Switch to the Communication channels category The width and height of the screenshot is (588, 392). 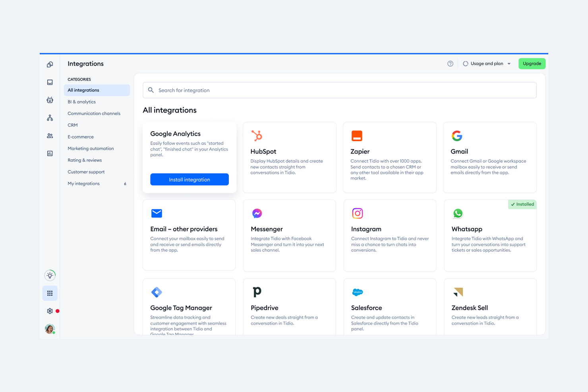(x=94, y=113)
